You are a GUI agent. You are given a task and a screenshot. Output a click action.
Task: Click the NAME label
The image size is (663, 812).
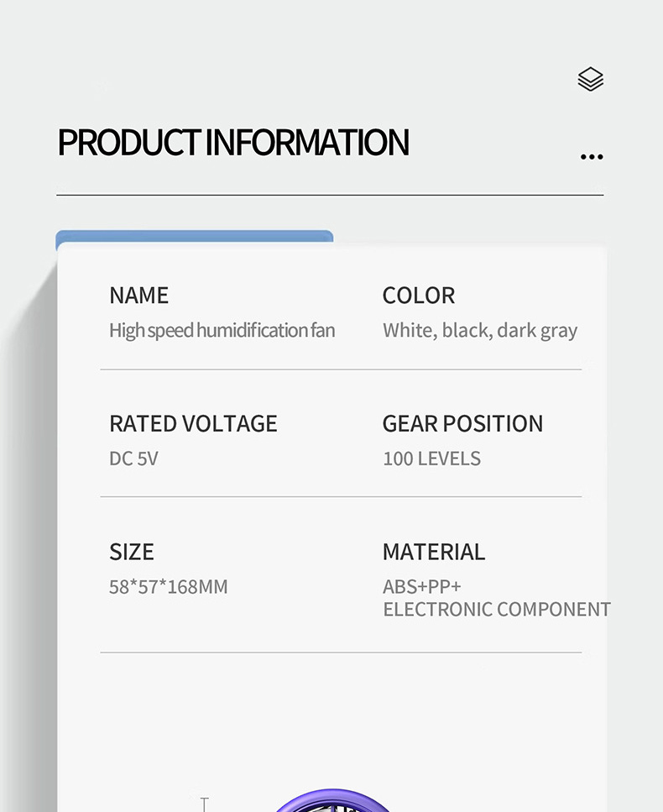click(138, 296)
